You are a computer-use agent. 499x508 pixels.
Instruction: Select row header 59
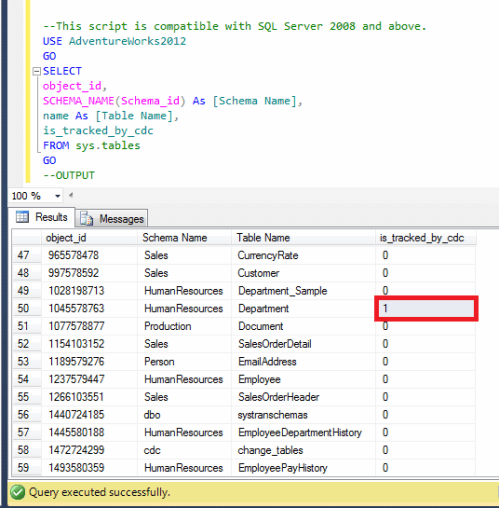(x=27, y=468)
